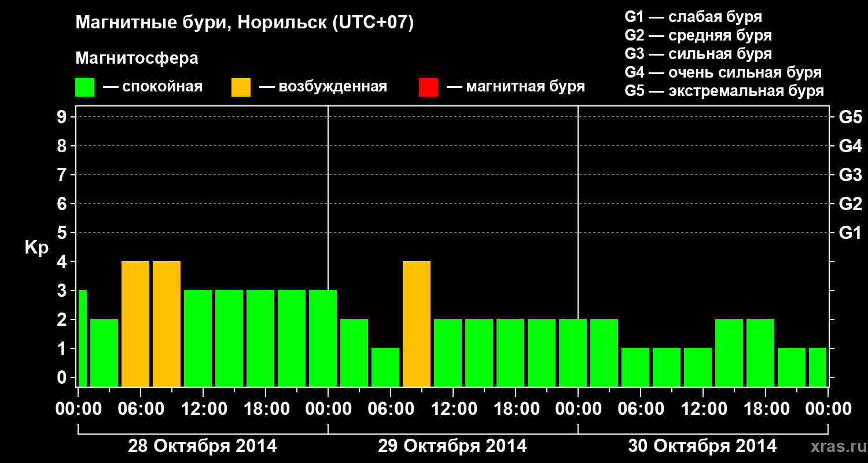
Task: Click the last green bar before final 00:00
Action: 818,367
